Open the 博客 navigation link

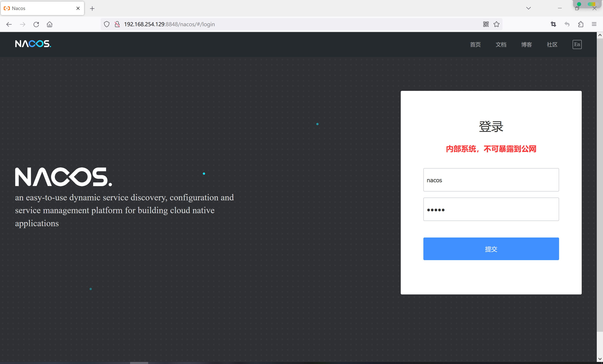click(526, 44)
